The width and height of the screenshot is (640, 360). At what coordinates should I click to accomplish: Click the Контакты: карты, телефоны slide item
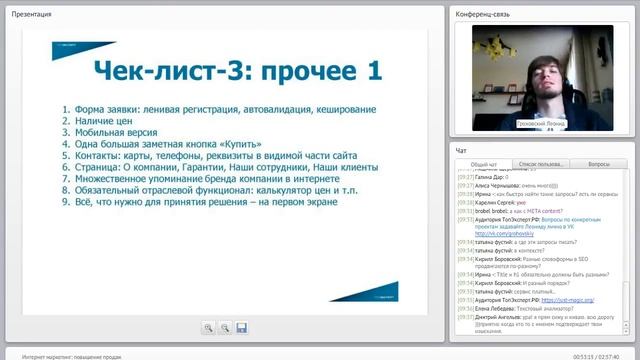pyautogui.click(x=209, y=156)
